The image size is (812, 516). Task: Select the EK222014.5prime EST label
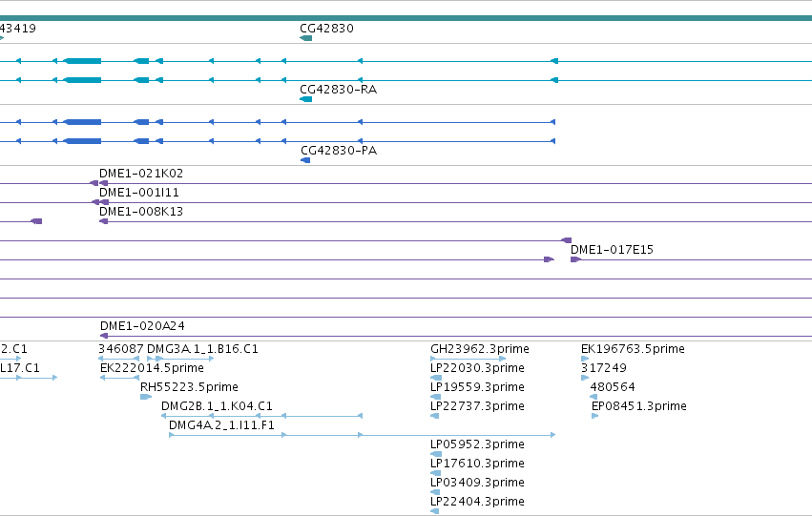pyautogui.click(x=152, y=368)
